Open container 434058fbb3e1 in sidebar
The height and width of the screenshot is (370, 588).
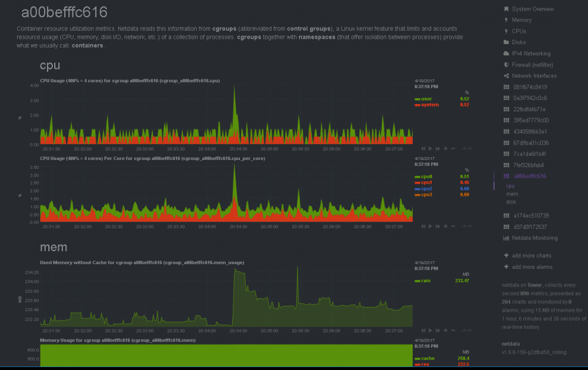point(530,132)
